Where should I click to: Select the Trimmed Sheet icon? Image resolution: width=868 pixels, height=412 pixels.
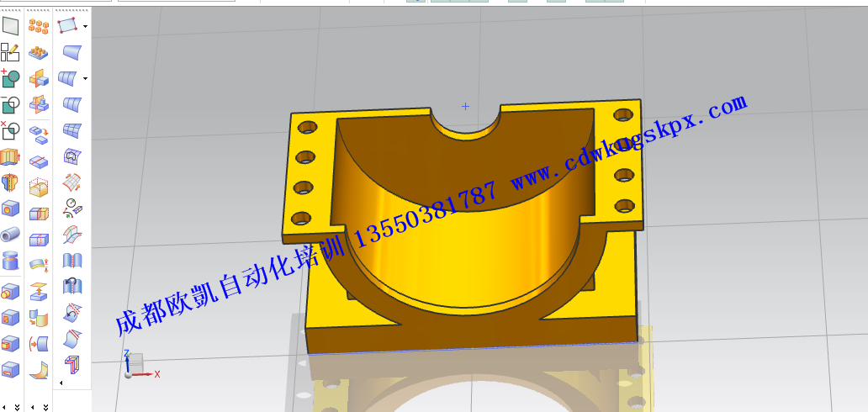[x=72, y=338]
